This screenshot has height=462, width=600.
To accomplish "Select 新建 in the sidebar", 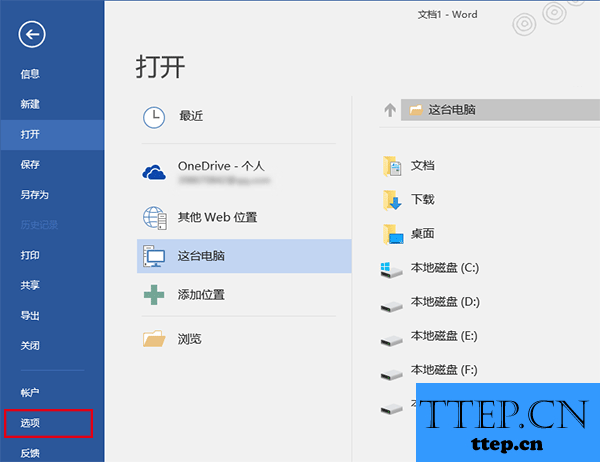I will (x=30, y=104).
